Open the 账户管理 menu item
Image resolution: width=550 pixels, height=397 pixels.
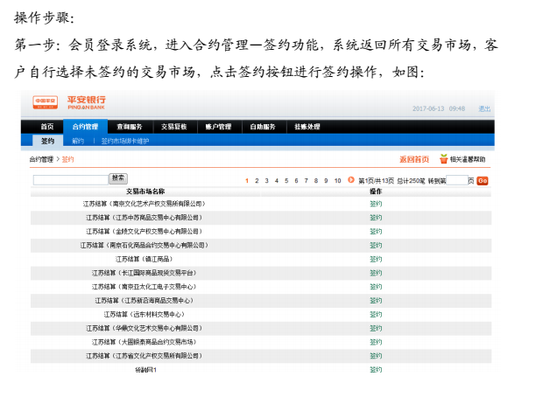pyautogui.click(x=218, y=127)
